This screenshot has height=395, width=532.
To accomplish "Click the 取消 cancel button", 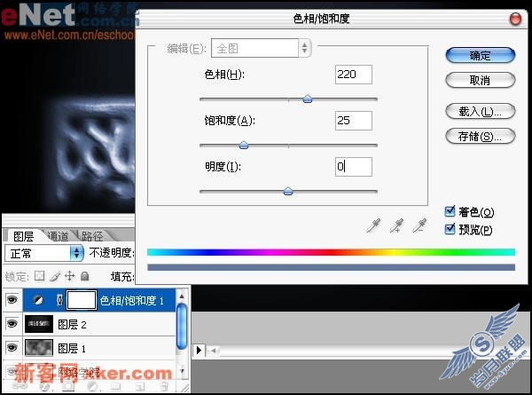I will point(480,80).
